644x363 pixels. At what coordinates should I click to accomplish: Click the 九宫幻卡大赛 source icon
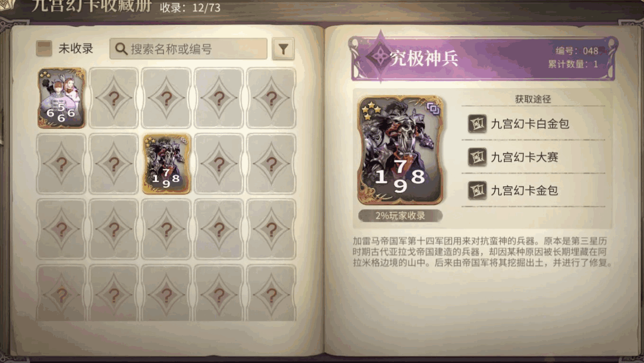tap(477, 157)
